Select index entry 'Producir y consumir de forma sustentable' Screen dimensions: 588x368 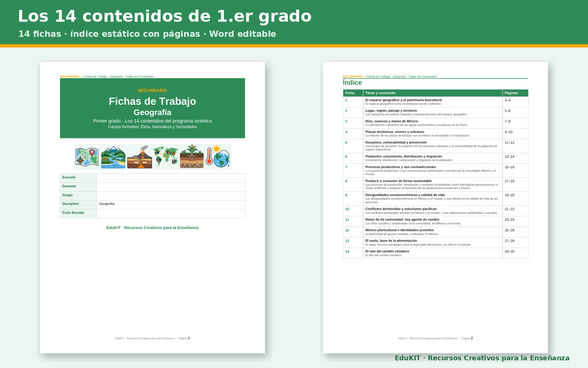tap(398, 181)
